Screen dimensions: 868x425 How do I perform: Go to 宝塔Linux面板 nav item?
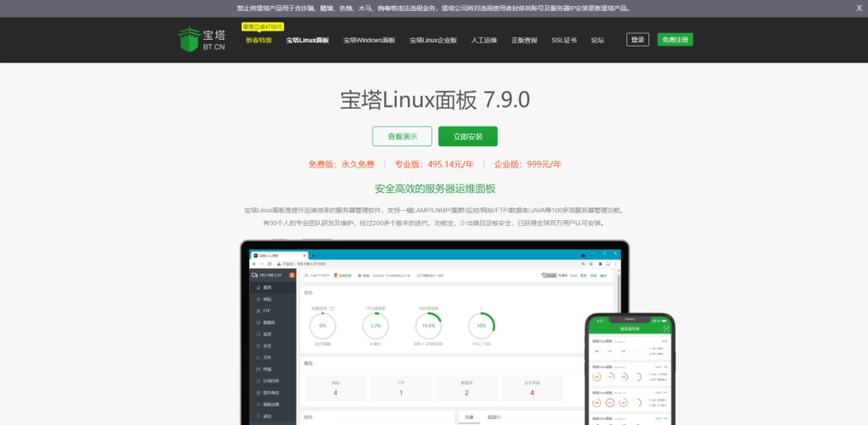tap(308, 40)
